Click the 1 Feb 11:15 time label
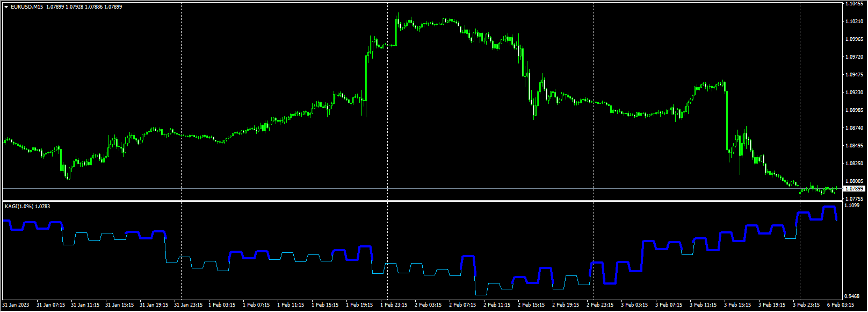868x312 pixels. point(291,305)
